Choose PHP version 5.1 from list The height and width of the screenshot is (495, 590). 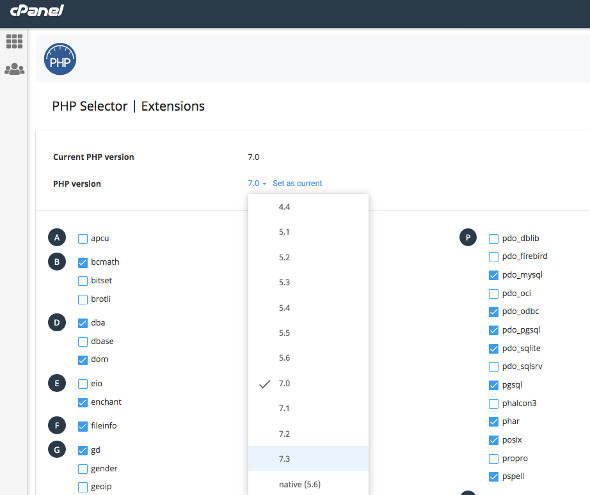click(x=308, y=232)
